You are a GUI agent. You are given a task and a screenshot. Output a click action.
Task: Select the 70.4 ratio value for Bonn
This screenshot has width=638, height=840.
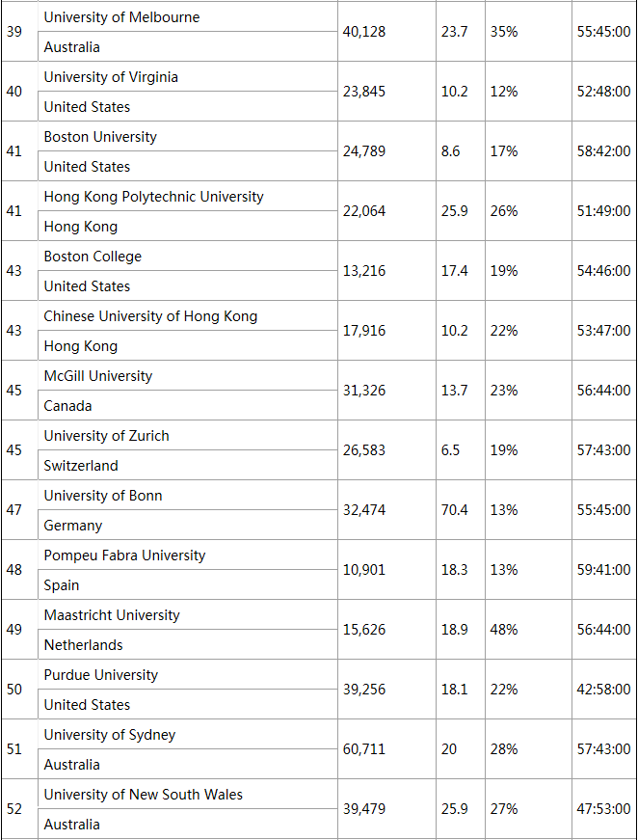[455, 510]
